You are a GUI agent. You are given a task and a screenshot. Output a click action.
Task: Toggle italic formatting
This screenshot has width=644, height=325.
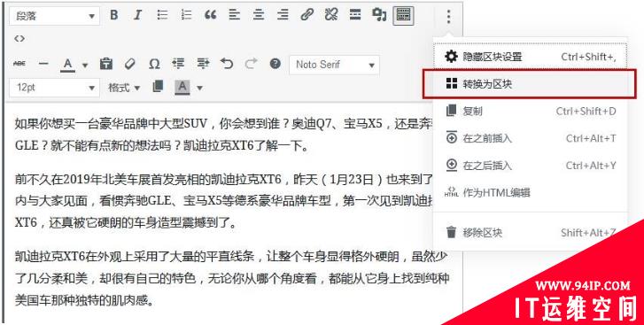[137, 16]
